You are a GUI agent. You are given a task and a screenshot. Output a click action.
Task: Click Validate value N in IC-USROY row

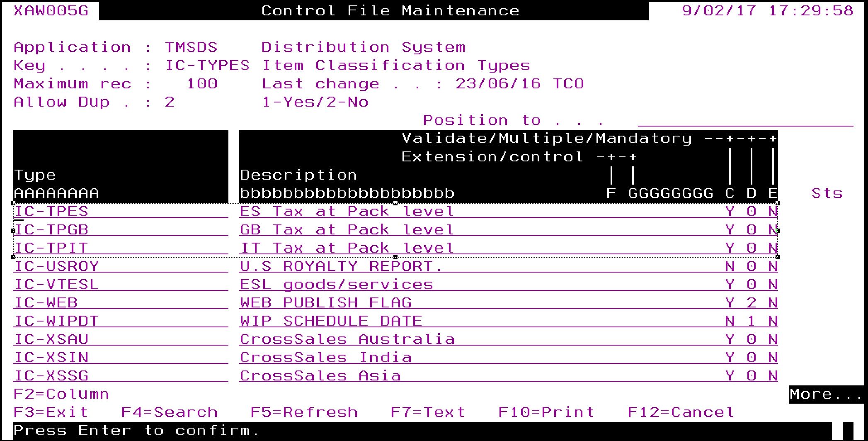coord(730,266)
